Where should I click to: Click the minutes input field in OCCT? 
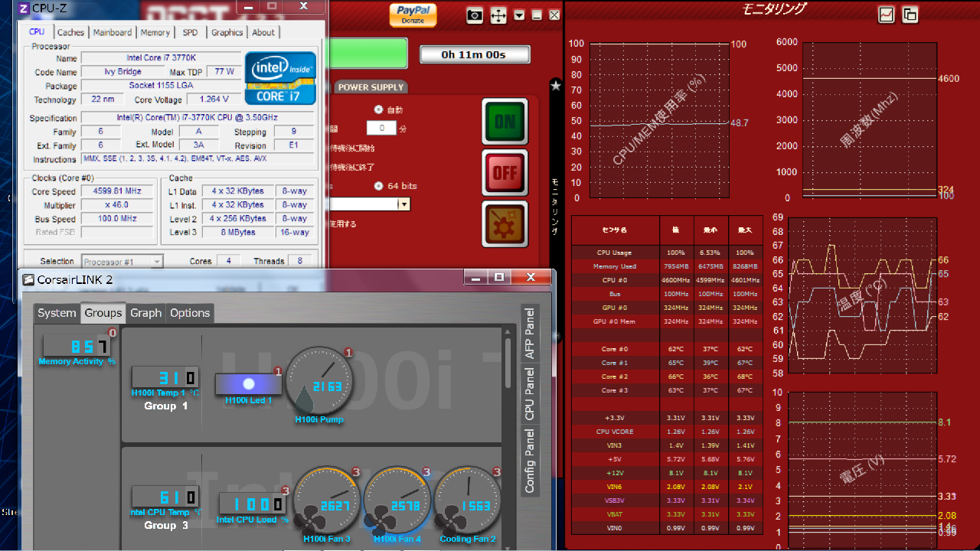tap(381, 128)
